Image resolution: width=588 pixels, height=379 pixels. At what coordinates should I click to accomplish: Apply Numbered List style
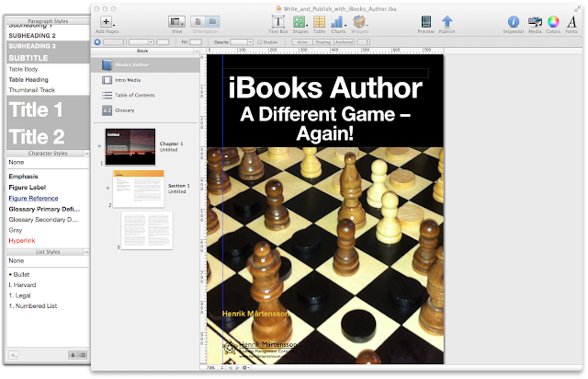tap(48, 306)
